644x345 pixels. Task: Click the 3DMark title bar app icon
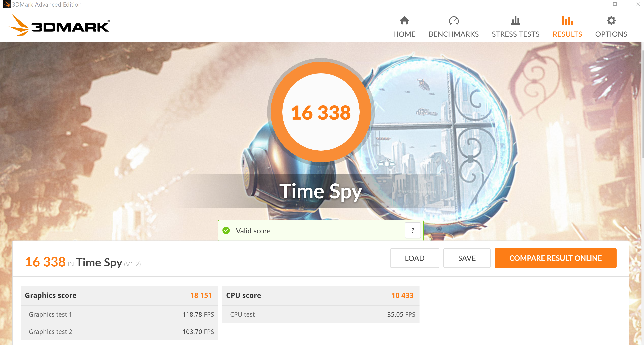pos(7,4)
